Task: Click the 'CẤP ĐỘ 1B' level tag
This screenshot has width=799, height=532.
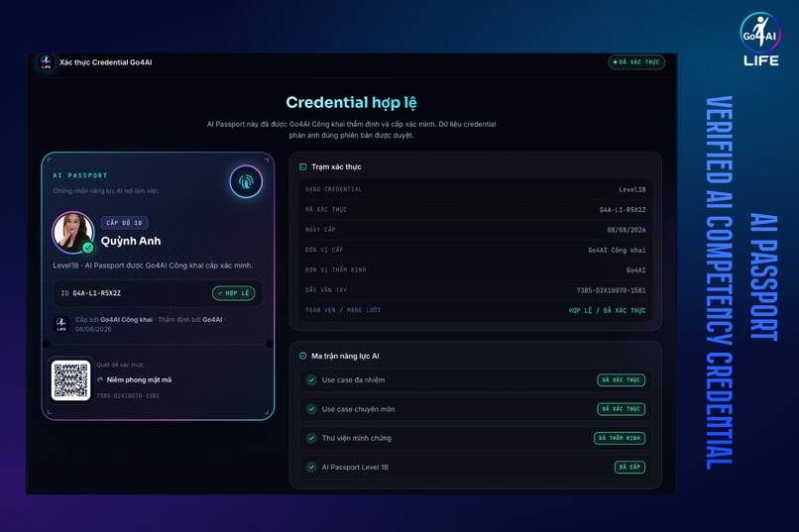Action: pyautogui.click(x=124, y=223)
